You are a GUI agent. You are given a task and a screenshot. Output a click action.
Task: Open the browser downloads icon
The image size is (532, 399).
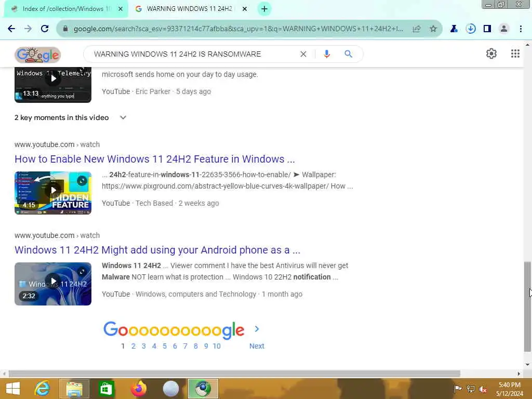point(471,29)
